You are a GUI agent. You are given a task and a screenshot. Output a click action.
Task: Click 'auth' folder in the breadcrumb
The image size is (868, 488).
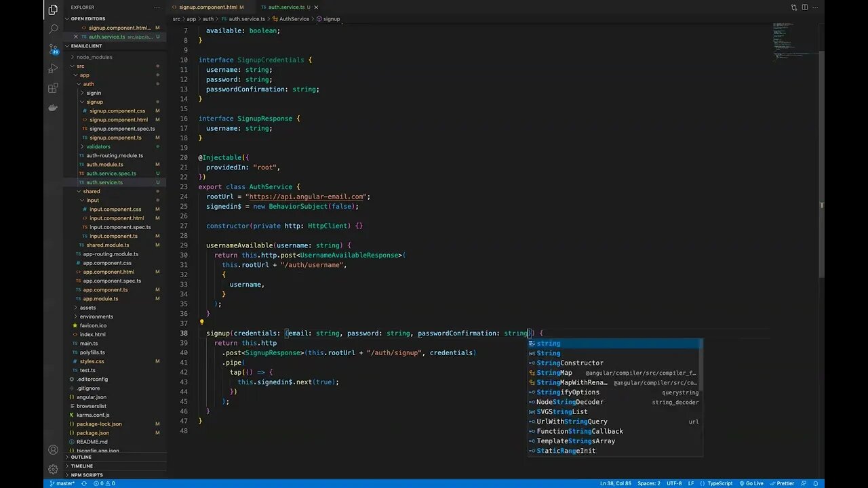[208, 19]
